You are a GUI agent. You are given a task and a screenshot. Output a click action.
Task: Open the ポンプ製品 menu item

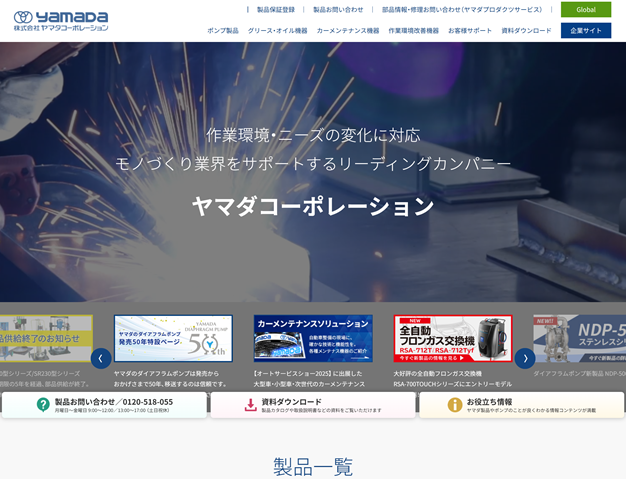(x=223, y=30)
